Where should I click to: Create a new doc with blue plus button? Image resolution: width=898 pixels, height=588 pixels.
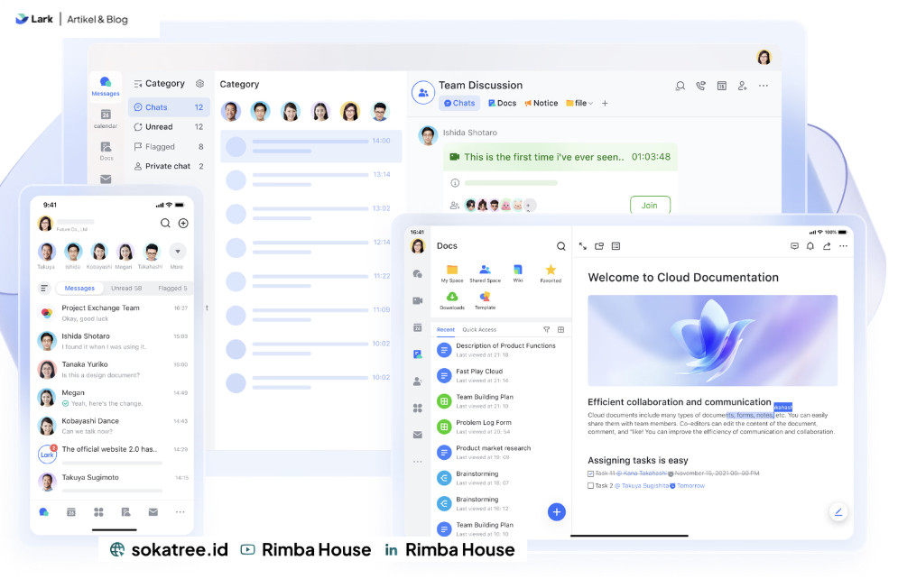tap(557, 512)
